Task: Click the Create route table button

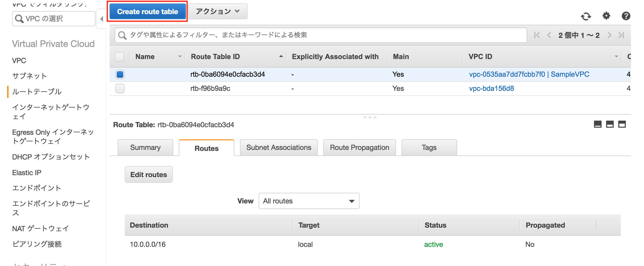Action: (x=147, y=11)
